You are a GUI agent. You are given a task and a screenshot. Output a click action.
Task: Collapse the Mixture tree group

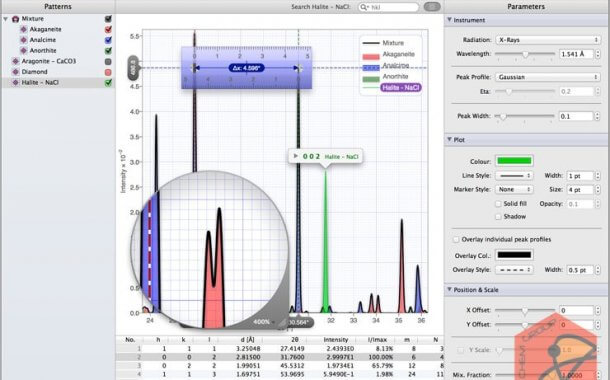pyautogui.click(x=5, y=19)
